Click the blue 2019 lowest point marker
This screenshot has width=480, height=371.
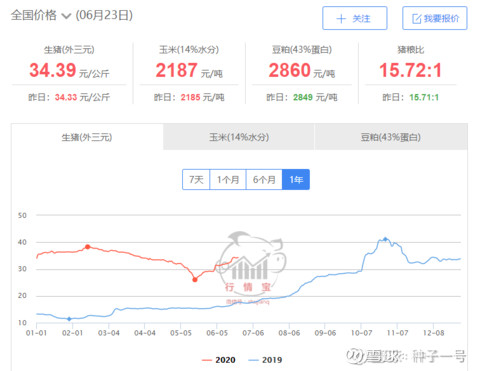click(69, 319)
